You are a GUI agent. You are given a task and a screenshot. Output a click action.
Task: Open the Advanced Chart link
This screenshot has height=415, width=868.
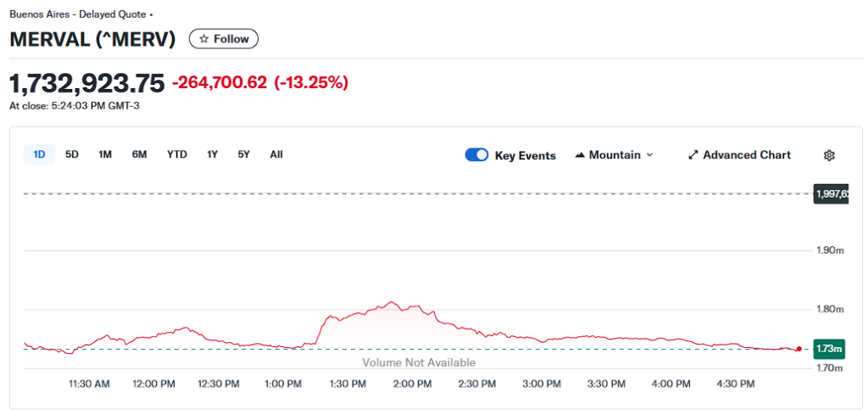pos(746,155)
